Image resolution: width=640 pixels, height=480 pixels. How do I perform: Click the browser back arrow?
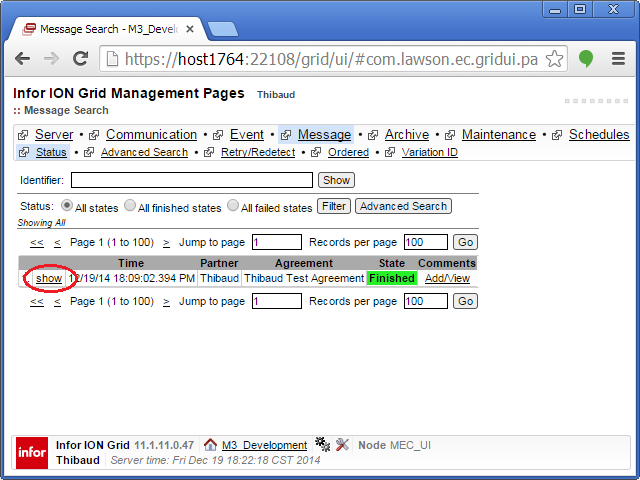[x=23, y=59]
